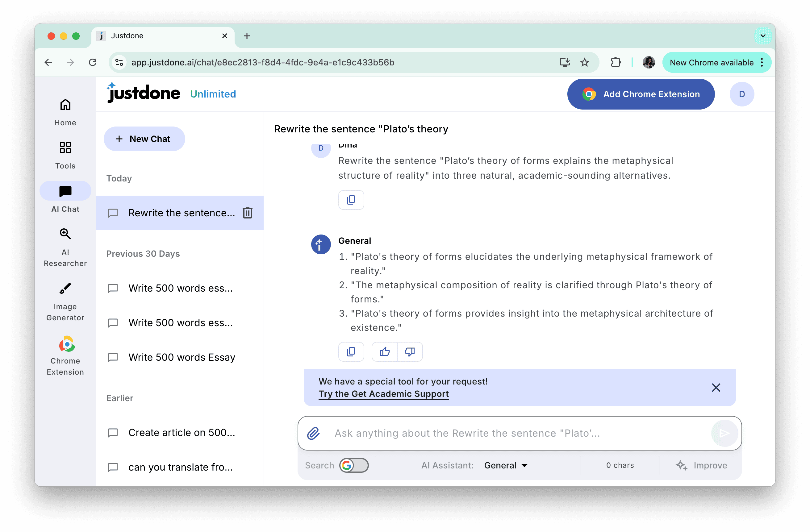Image resolution: width=810 pixels, height=532 pixels.
Task: View site information icon in address bar
Action: 119,62
